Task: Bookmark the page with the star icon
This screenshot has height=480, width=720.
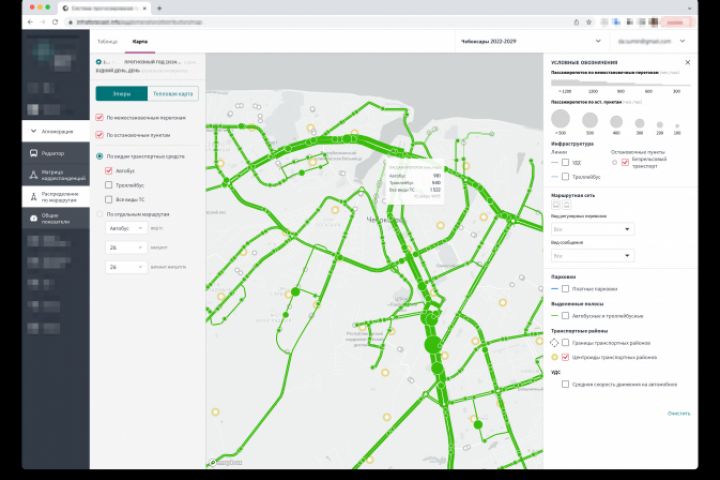Action: pos(589,22)
